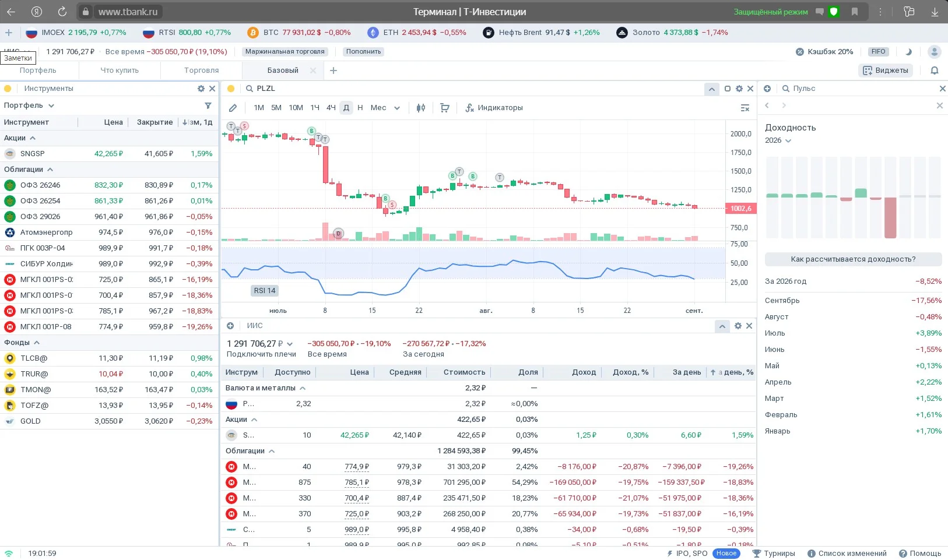Add a ticker with the plus icon before IMOEX
948x560 pixels.
point(9,33)
